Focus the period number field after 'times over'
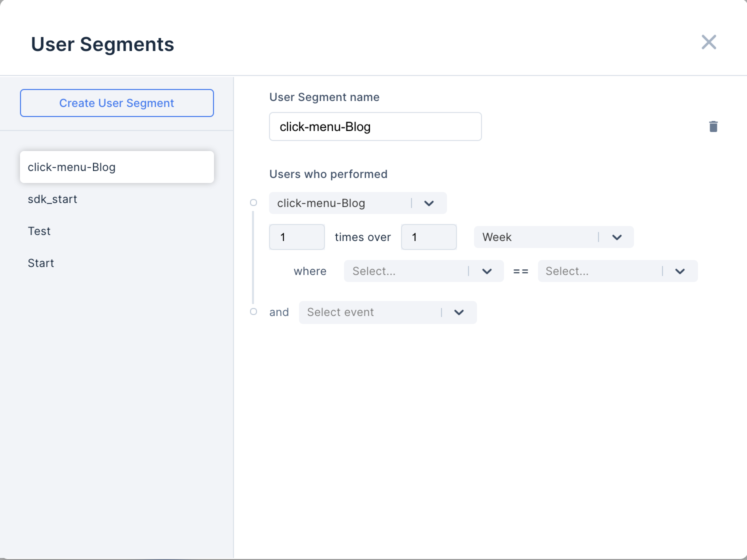Screen dimensions: 747x560 coord(429,237)
